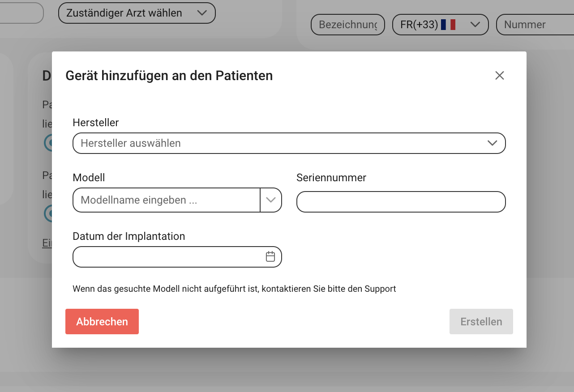This screenshot has width=574, height=392.
Task: Open the Zuständiger Arzt wählen dropdown
Action: click(x=137, y=13)
